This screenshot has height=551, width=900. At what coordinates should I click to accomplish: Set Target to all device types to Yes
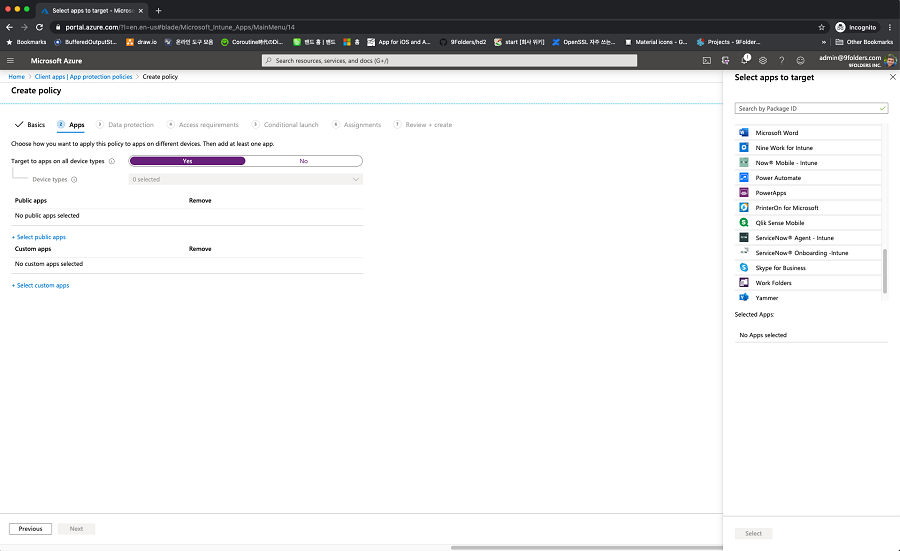pyautogui.click(x=188, y=161)
